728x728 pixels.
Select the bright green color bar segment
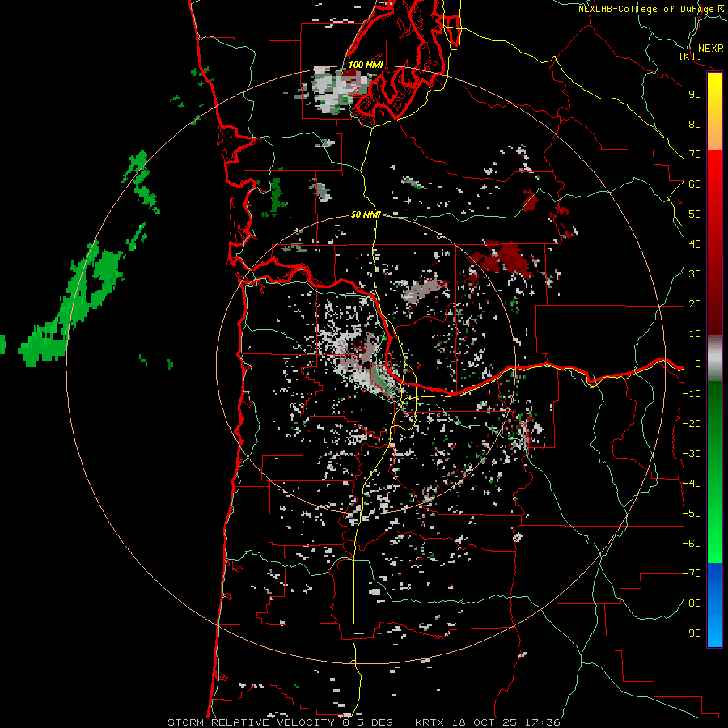tap(714, 544)
